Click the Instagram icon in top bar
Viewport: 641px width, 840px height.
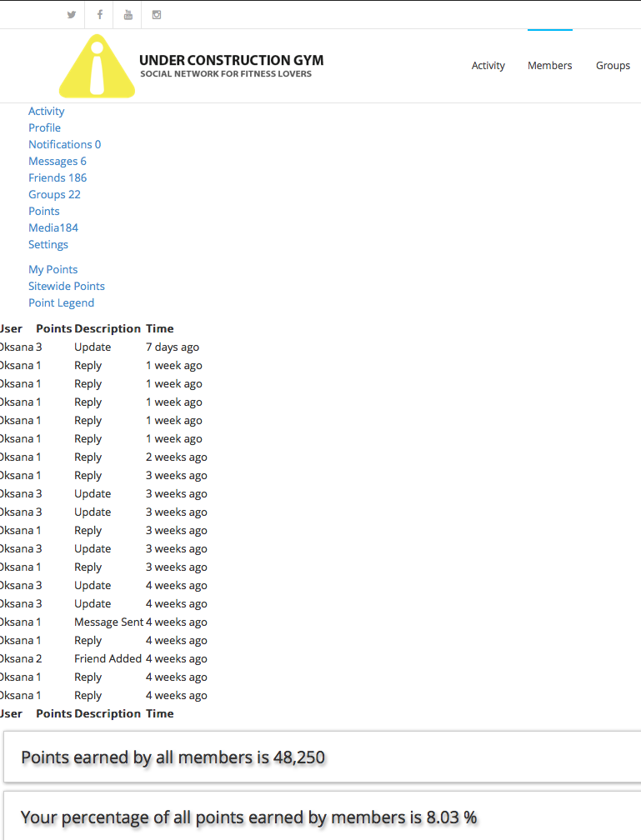[156, 15]
